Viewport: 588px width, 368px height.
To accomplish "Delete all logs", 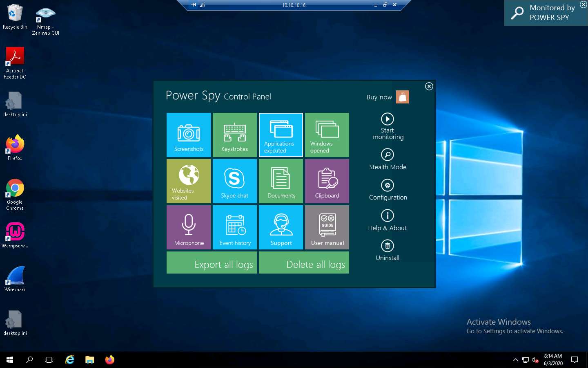I will (304, 263).
